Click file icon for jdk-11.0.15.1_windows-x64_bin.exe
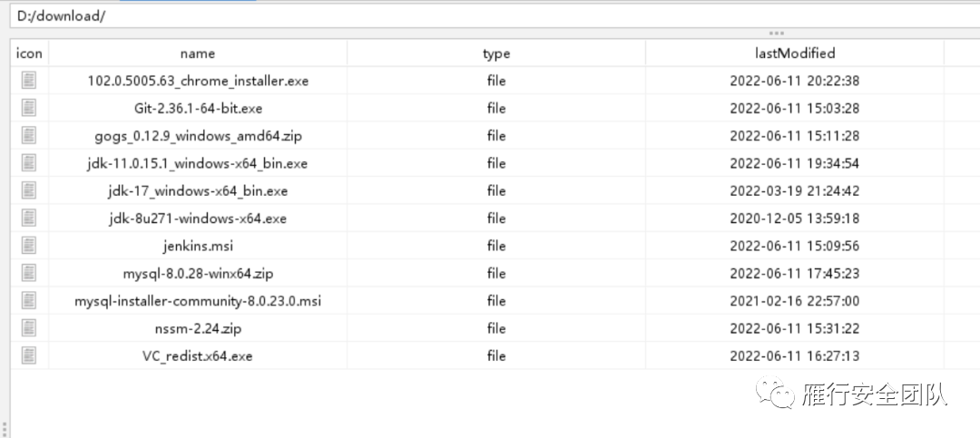The width and height of the screenshot is (980, 438). coord(29,163)
